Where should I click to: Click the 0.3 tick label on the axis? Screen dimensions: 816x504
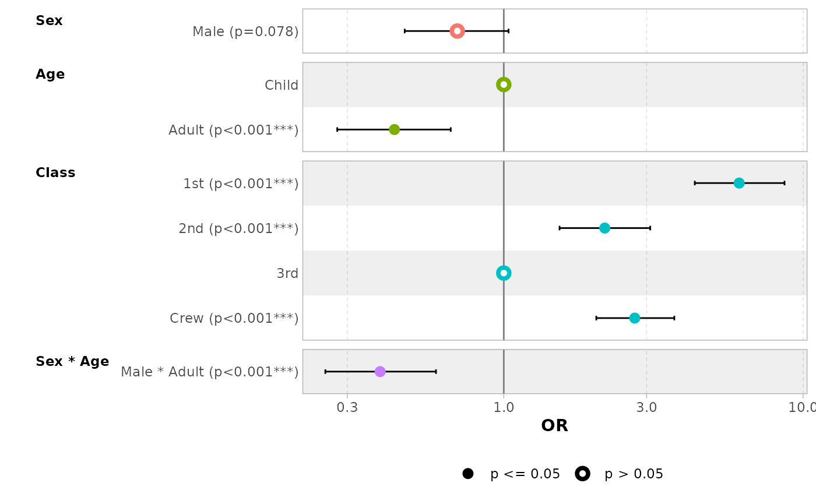pos(347,407)
